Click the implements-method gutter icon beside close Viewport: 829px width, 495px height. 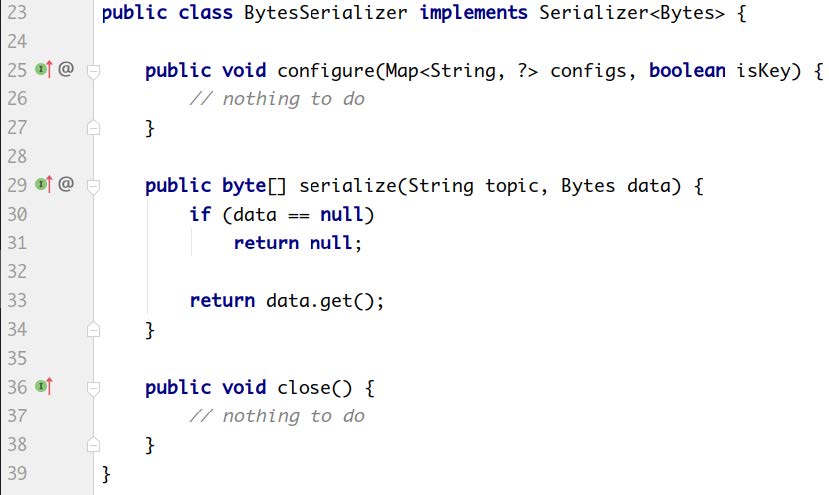[43, 386]
